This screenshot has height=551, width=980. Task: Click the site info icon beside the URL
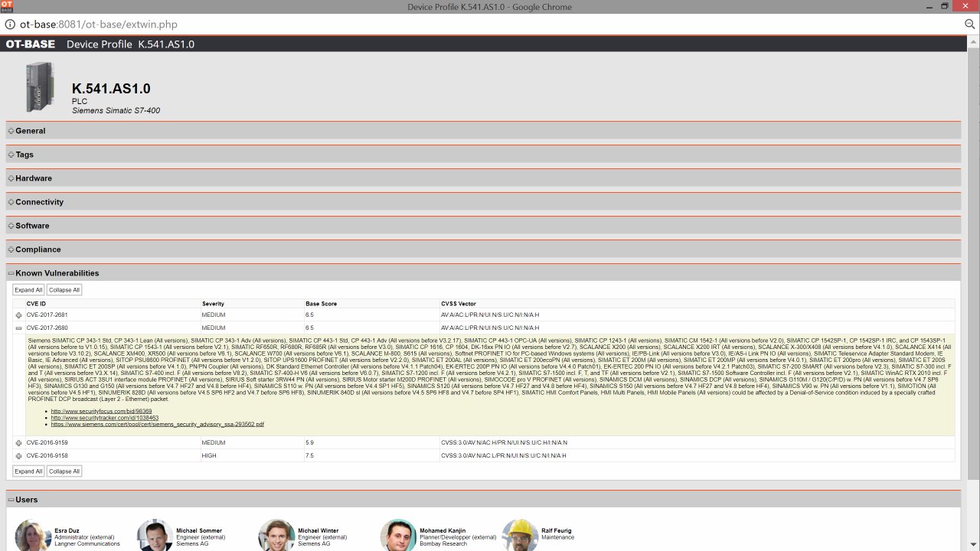click(9, 24)
